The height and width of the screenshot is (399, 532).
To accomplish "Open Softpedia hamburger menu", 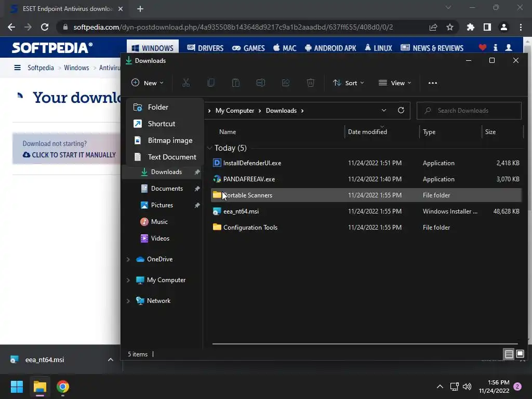I will tap(17, 68).
